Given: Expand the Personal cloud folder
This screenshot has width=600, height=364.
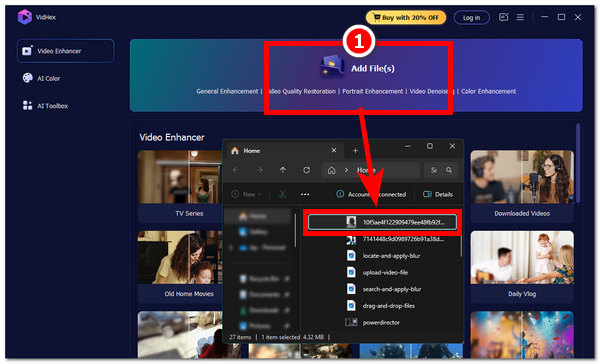Looking at the screenshot, I should (231, 248).
